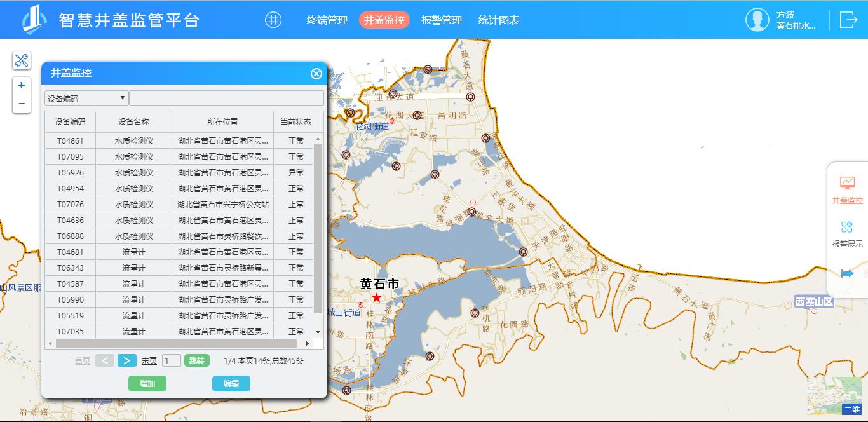Image resolution: width=868 pixels, height=422 pixels.
Task: Click the 编辑 button
Action: (x=231, y=383)
